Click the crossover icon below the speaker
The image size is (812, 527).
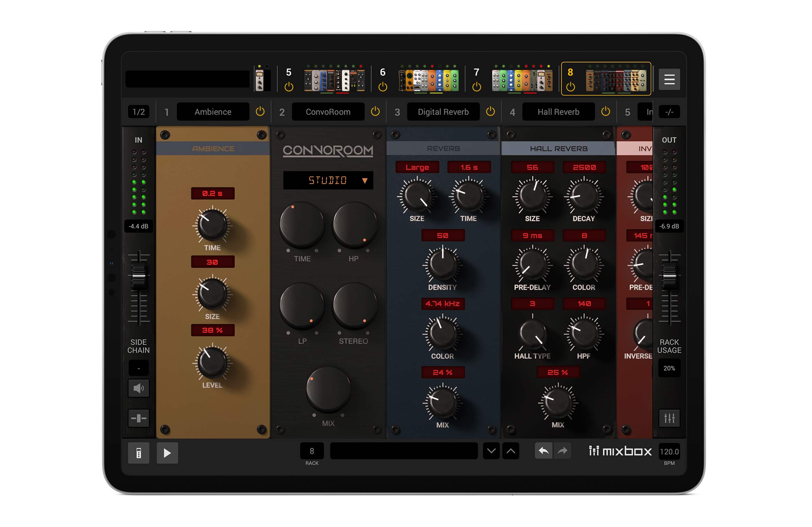click(139, 418)
